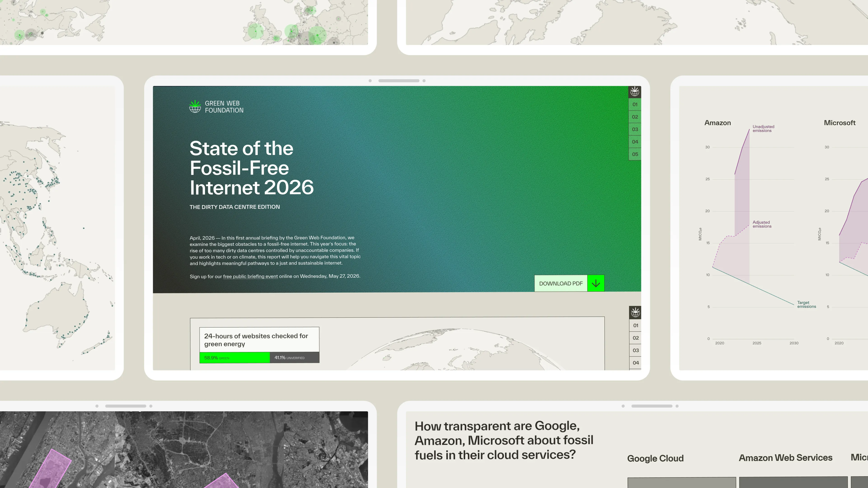Select section 01 in lower white nav
Image resolution: width=868 pixels, height=488 pixels.
click(x=635, y=325)
